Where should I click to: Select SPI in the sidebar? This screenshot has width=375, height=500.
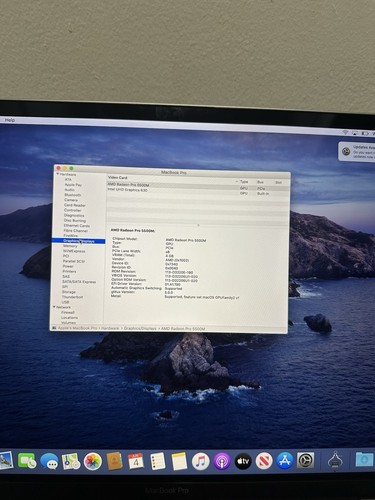point(65,286)
